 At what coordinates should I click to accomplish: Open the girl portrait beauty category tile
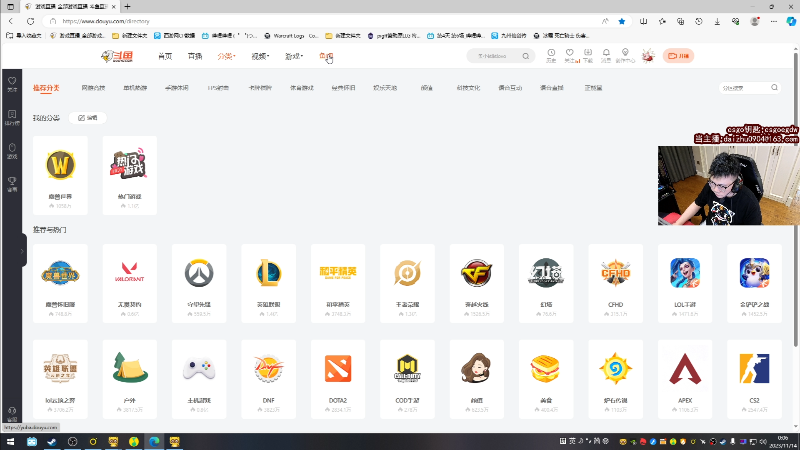477,379
